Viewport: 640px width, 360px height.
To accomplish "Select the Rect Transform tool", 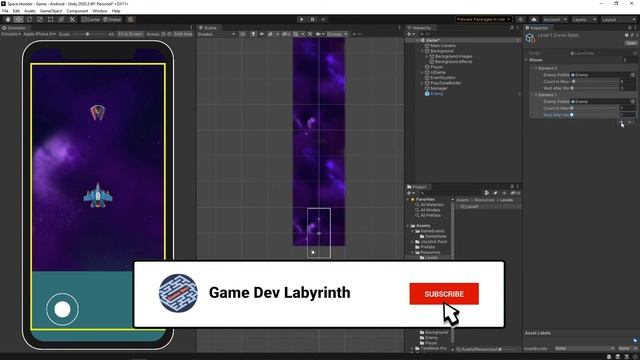I will 51,20.
